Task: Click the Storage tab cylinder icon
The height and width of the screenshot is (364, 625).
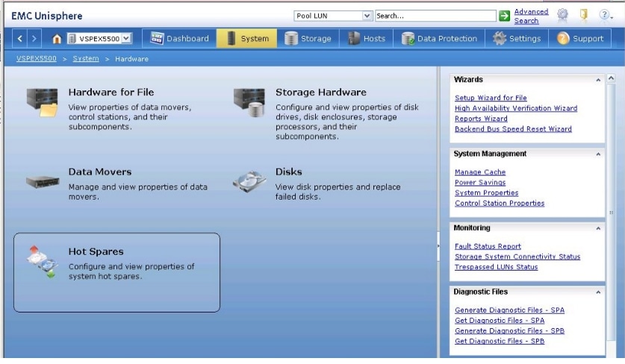Action: click(x=291, y=38)
